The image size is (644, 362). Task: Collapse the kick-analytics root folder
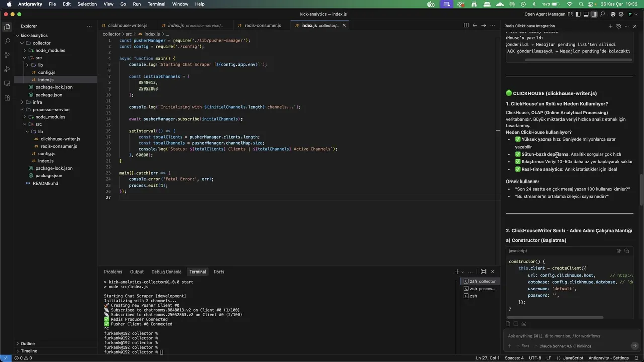[x=17, y=36]
